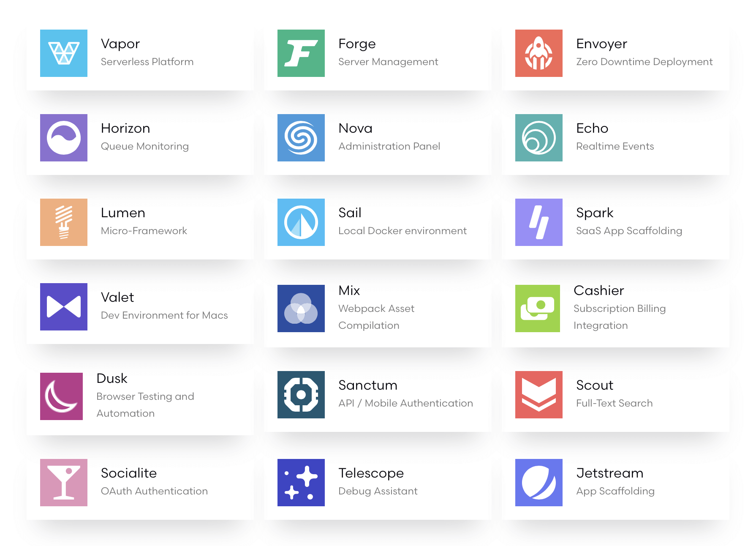Viewport: 756px width, 546px height.
Task: Click the 'SaaS App Scaffolding' text
Action: pyautogui.click(x=629, y=231)
